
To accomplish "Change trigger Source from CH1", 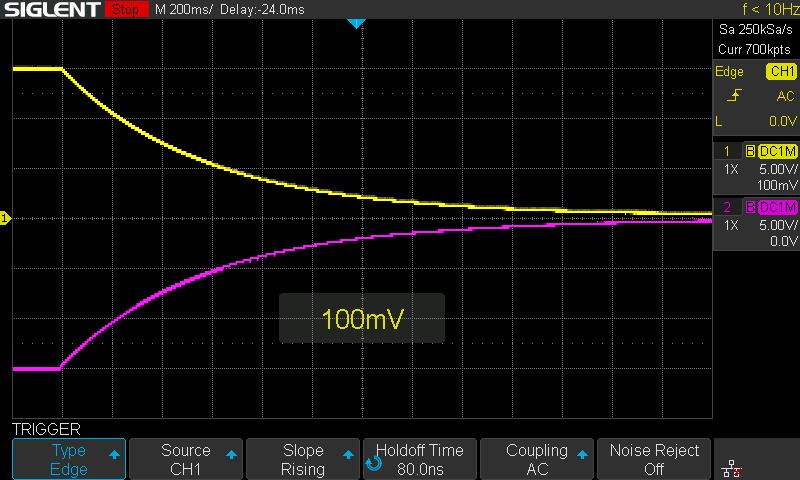I will pos(186,459).
